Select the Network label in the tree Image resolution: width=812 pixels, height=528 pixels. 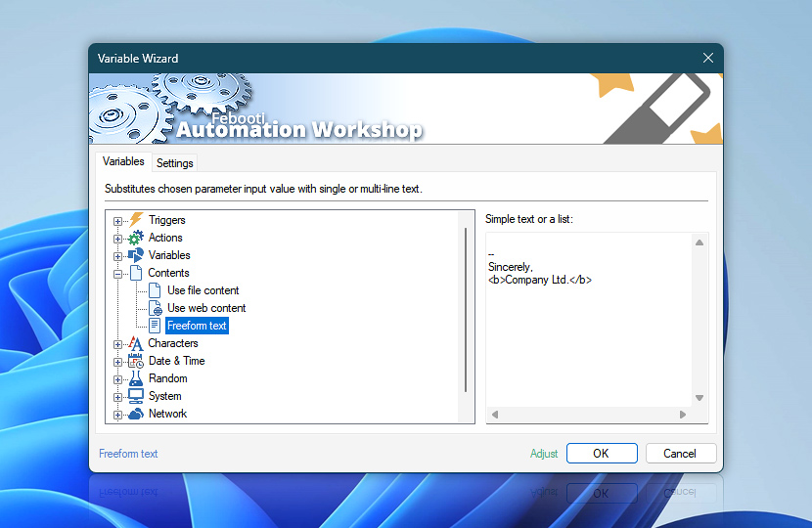coord(168,414)
